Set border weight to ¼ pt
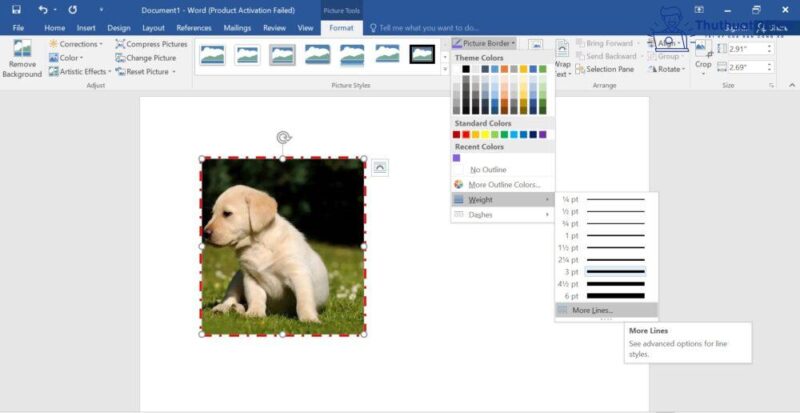The height and width of the screenshot is (413, 800). (x=606, y=200)
